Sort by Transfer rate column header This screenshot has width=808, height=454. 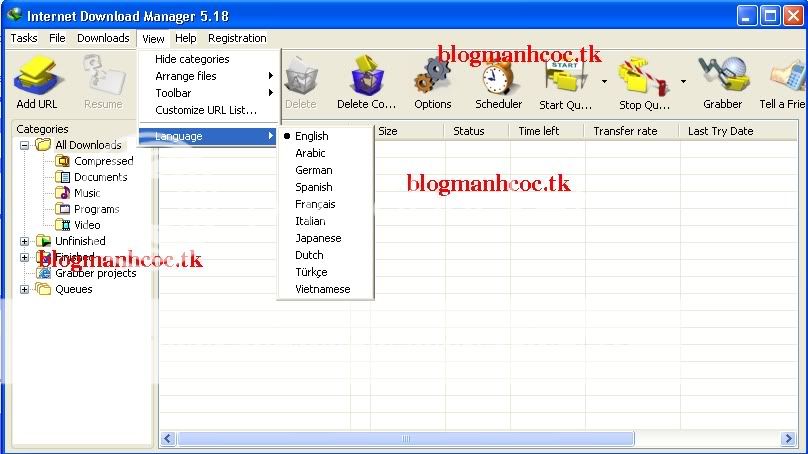[x=632, y=131]
